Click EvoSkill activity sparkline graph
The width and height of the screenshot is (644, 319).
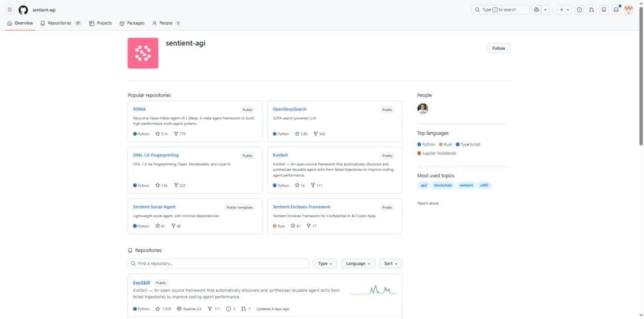[x=374, y=291]
